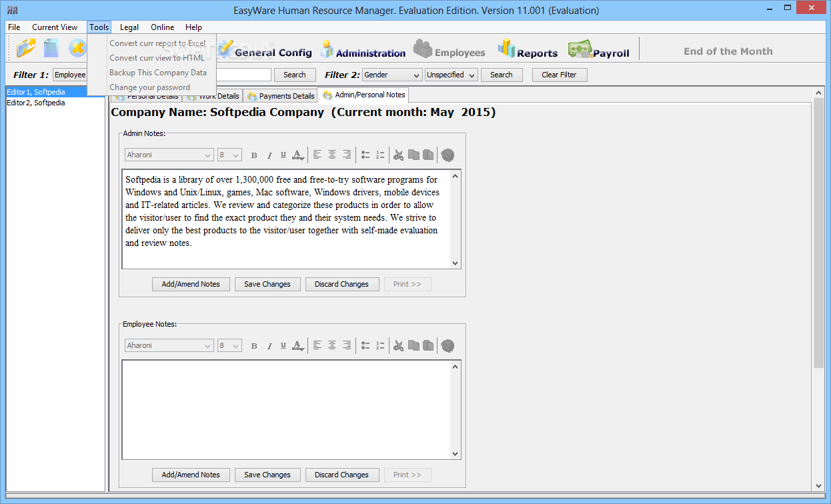Select Editor2, Softpedia in employee list
This screenshot has height=504, width=831.
(55, 103)
